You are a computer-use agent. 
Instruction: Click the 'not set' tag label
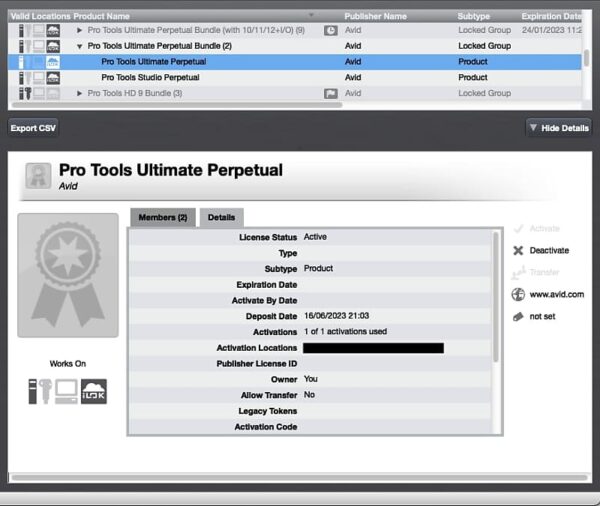point(542,317)
